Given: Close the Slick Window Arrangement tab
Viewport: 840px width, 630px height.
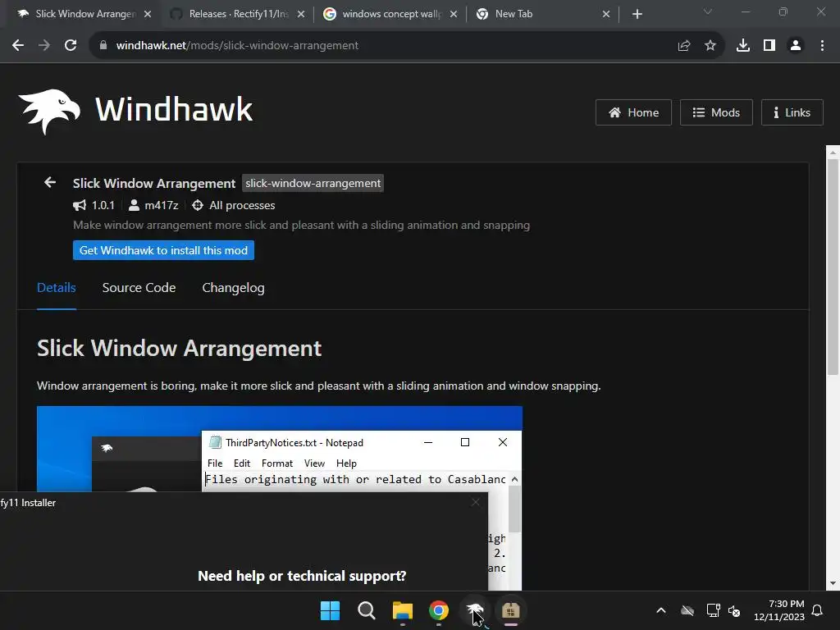Looking at the screenshot, I should [x=148, y=14].
